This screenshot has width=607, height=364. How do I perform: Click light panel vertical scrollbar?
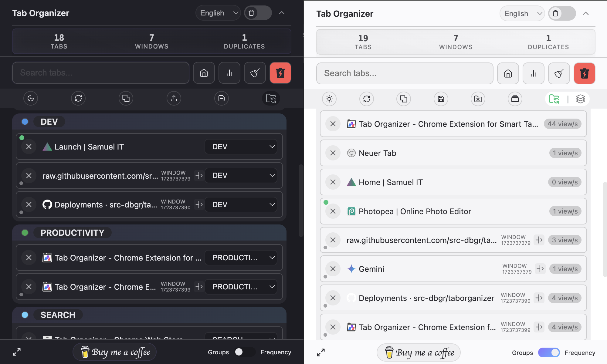[604, 229]
